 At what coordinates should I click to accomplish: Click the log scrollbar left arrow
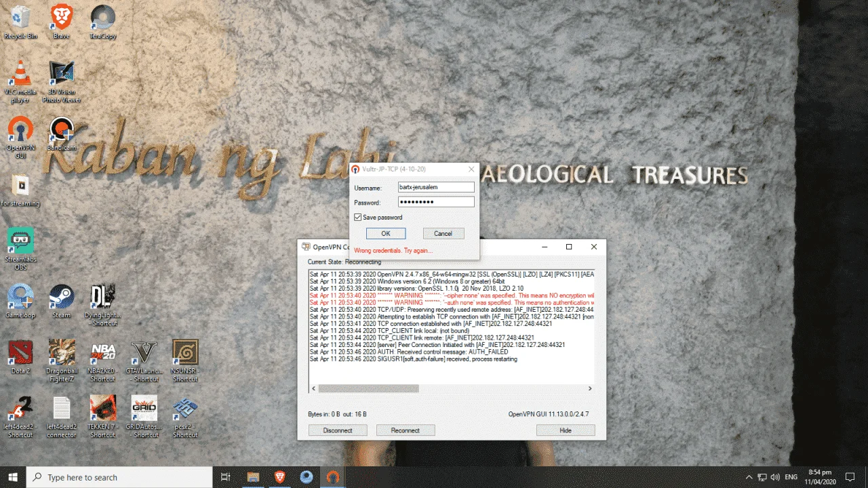[x=313, y=388]
